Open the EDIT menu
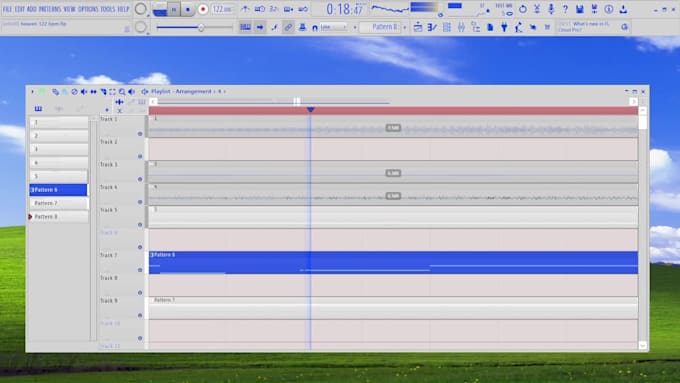 20,9
